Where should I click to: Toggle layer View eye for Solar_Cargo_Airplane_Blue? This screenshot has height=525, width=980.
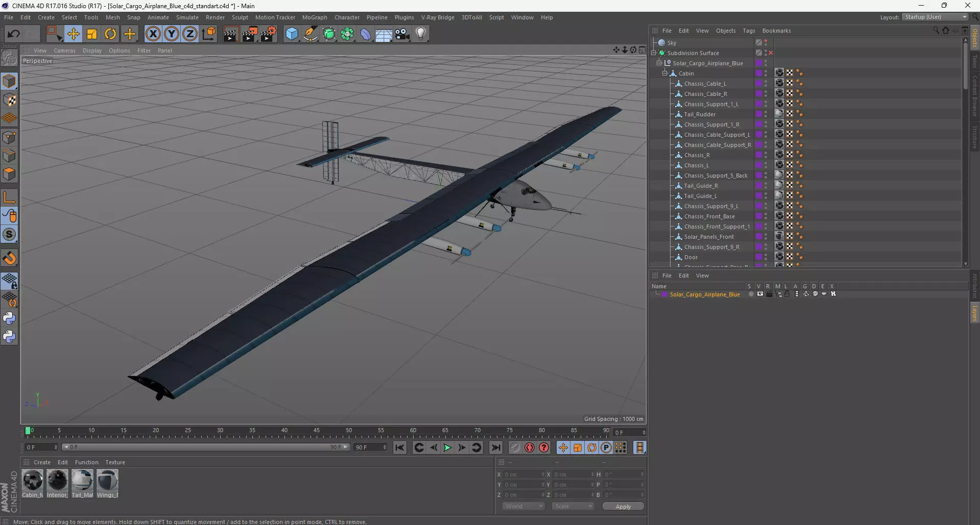point(760,294)
